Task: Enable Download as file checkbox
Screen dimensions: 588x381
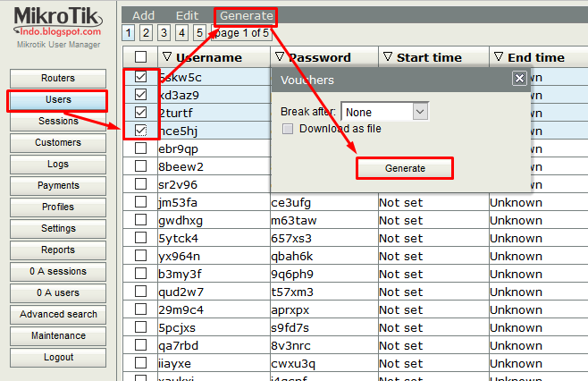Action: point(288,129)
